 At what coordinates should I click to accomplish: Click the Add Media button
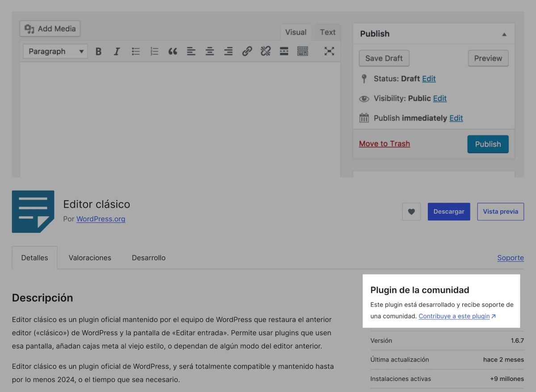coord(50,29)
